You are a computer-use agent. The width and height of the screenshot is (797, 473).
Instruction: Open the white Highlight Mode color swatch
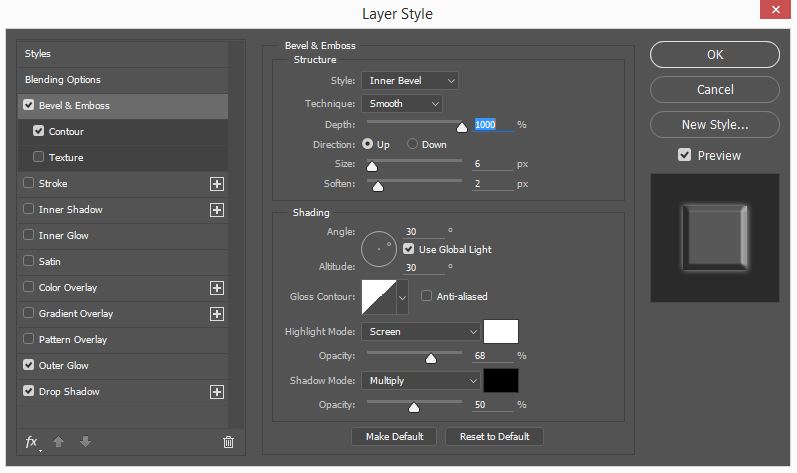(x=501, y=332)
